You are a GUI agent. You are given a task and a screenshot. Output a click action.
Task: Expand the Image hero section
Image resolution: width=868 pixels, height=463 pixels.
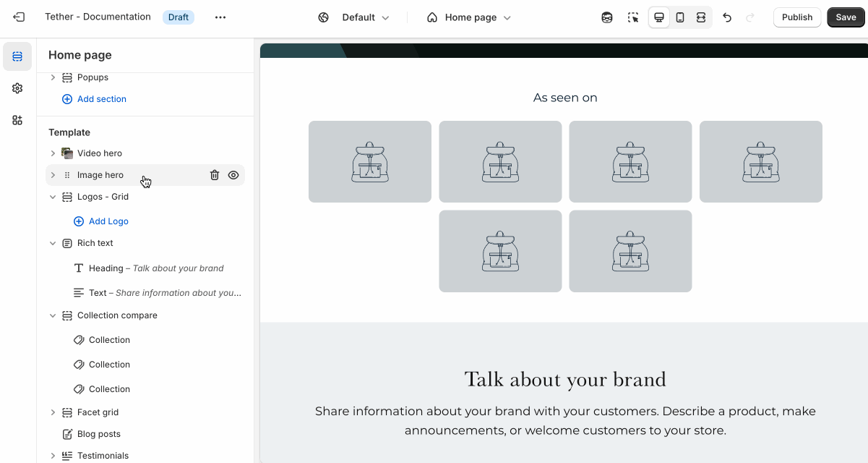(53, 175)
